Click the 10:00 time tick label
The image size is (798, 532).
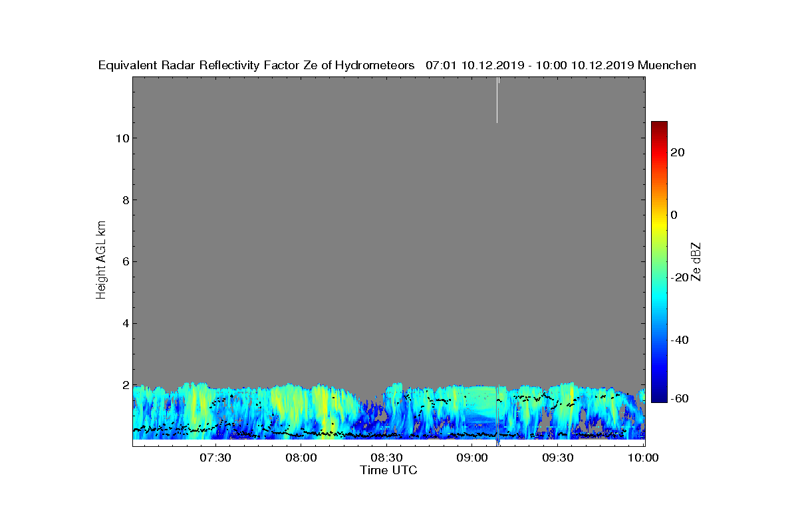pyautogui.click(x=642, y=458)
